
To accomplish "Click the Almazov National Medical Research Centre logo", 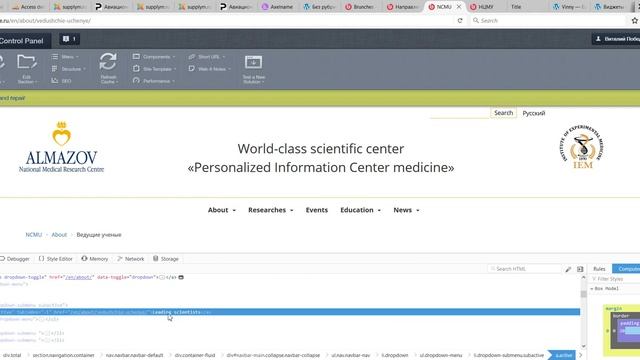I will pyautogui.click(x=61, y=147).
